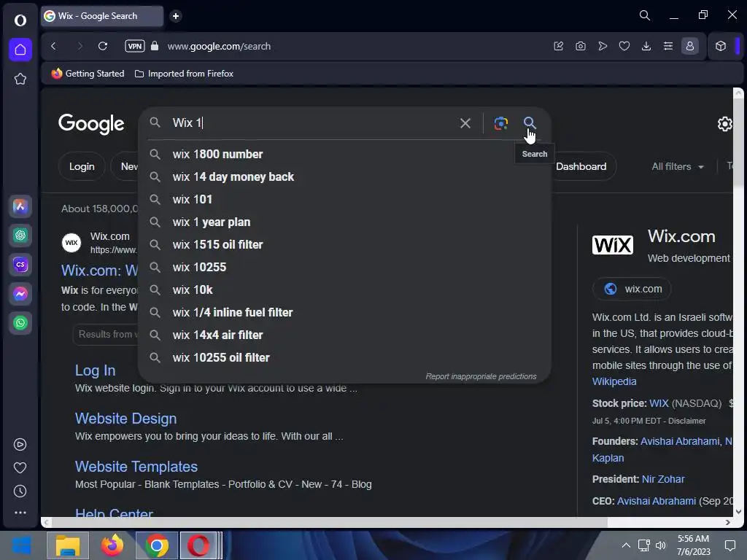Image resolution: width=747 pixels, height=560 pixels.
Task: Open sidebar three-dot setup menu
Action: point(20,513)
